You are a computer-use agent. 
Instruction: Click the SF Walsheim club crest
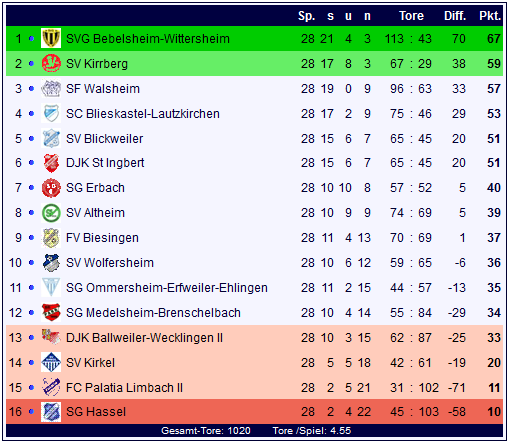tap(51, 88)
